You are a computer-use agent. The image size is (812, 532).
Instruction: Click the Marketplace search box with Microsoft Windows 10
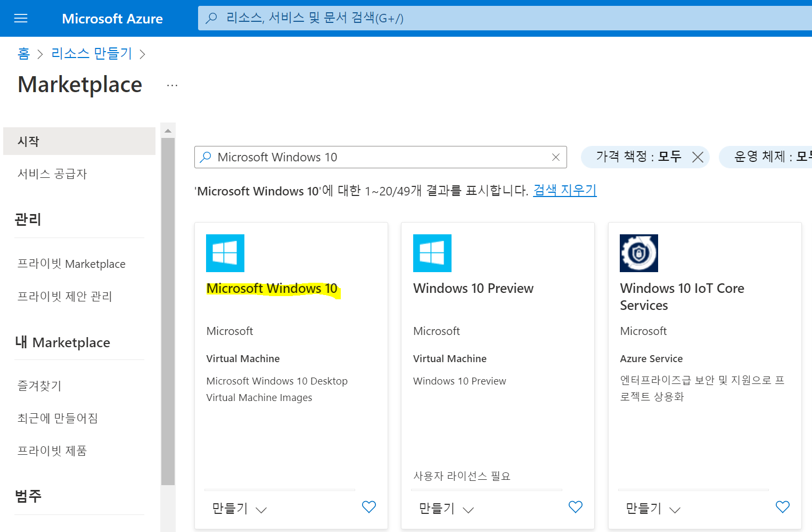coord(380,157)
